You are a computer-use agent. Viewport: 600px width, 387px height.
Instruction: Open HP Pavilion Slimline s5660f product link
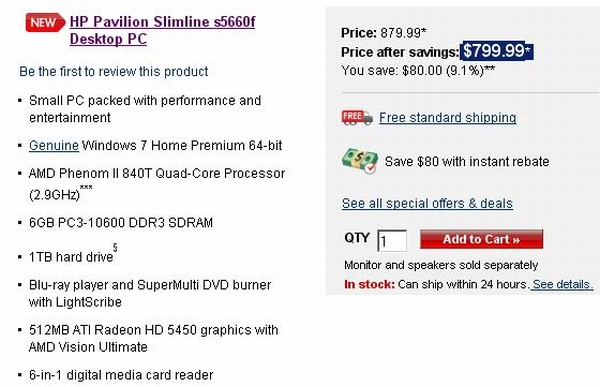[162, 30]
